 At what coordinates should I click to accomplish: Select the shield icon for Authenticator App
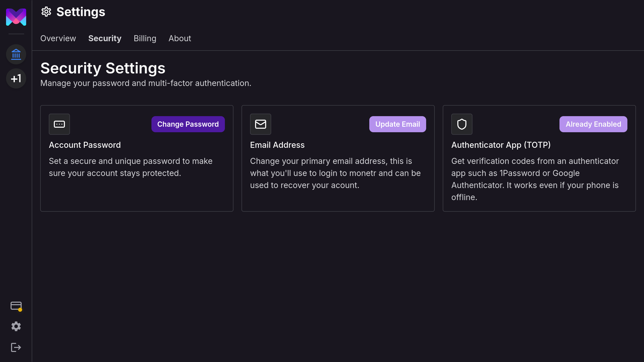(x=462, y=124)
